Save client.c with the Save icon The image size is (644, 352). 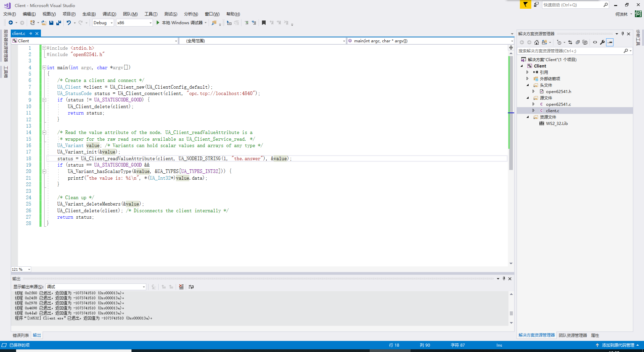click(x=51, y=23)
